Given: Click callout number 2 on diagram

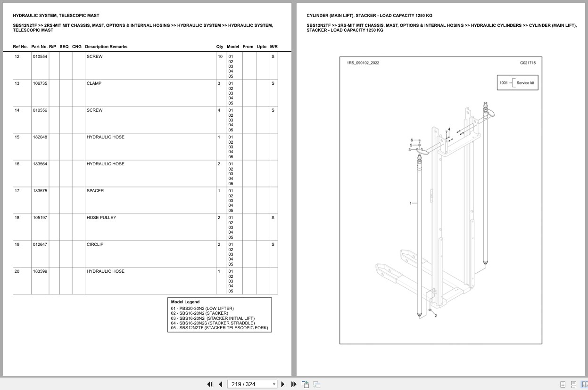Looking at the screenshot, I should coord(435,316).
